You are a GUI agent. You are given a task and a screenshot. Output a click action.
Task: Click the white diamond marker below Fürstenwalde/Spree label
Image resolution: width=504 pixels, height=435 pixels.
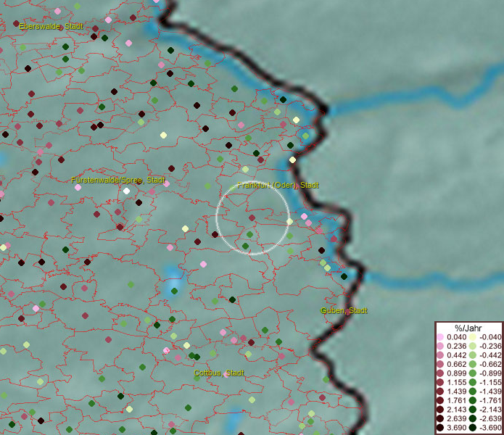point(127,191)
